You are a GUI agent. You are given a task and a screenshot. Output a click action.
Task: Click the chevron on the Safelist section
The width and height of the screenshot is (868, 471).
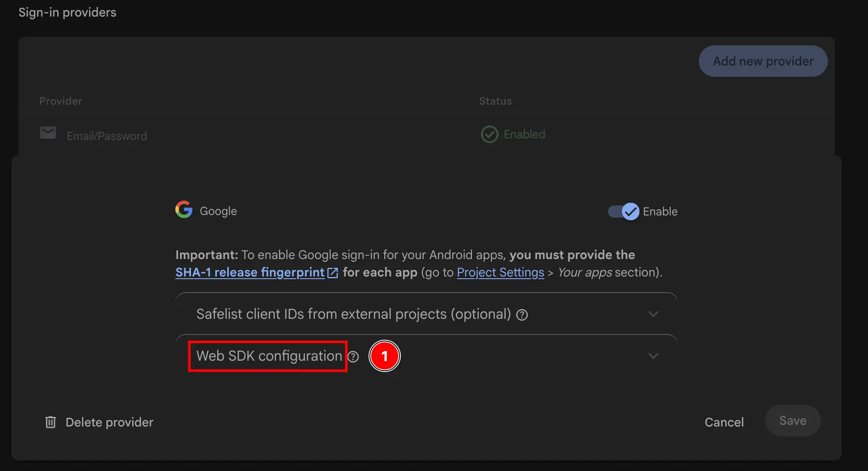(x=653, y=314)
